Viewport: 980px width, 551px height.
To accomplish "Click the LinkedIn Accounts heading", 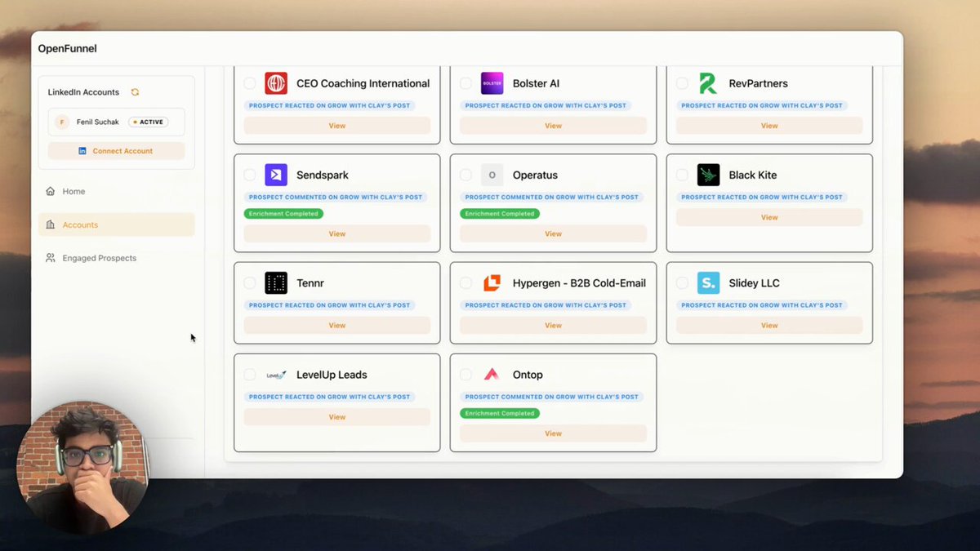I will (83, 92).
